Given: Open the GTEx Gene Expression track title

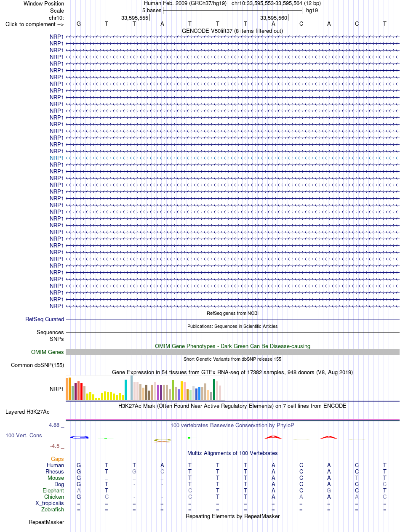Looking at the screenshot, I should [x=232, y=372].
